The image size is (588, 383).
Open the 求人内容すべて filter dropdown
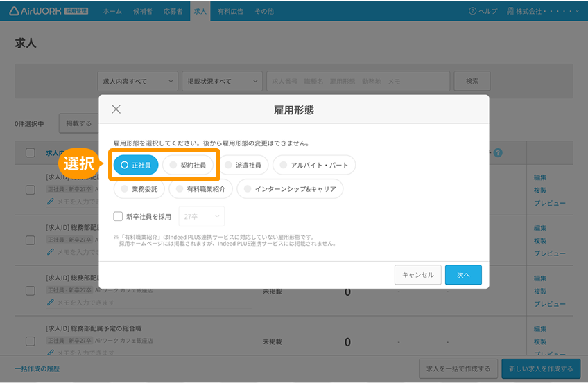coord(137,81)
